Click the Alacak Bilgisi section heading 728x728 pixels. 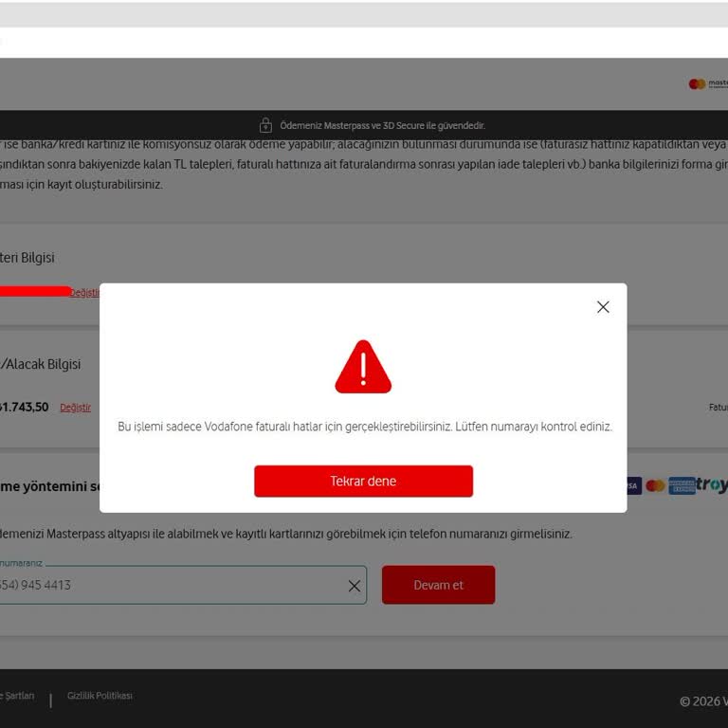[x=41, y=364]
